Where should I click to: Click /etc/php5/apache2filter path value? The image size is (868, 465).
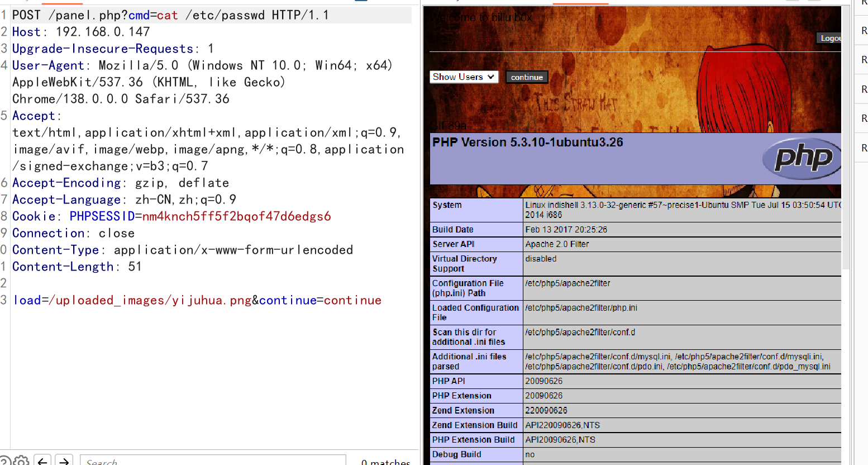tap(567, 283)
